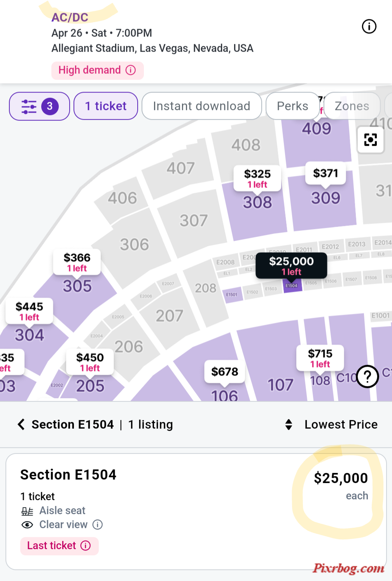The width and height of the screenshot is (392, 581).
Task: Expand sort options using the up-down arrows
Action: 289,424
